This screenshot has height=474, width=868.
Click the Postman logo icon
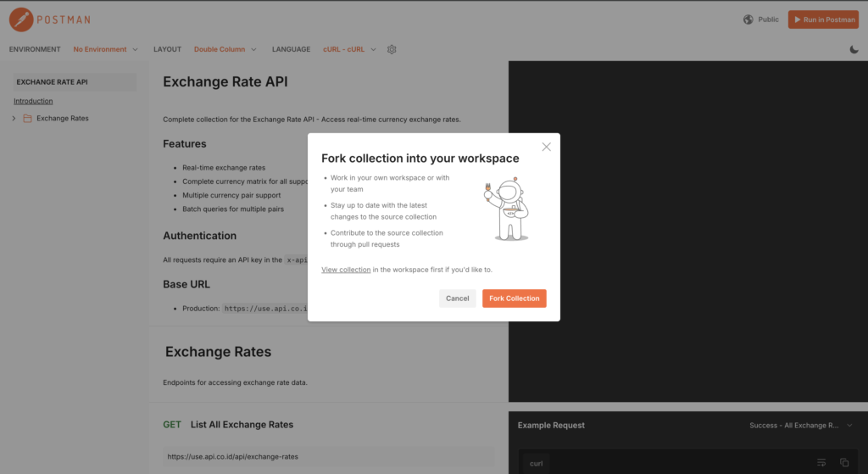tap(21, 19)
